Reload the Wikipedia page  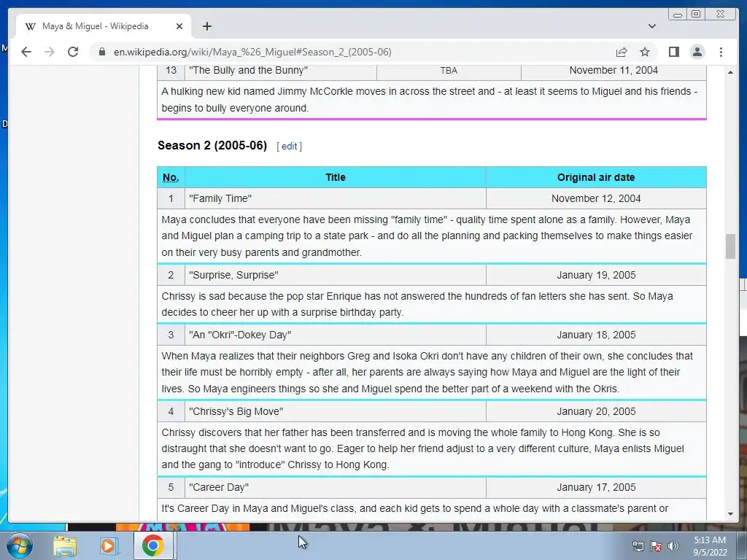click(x=73, y=52)
